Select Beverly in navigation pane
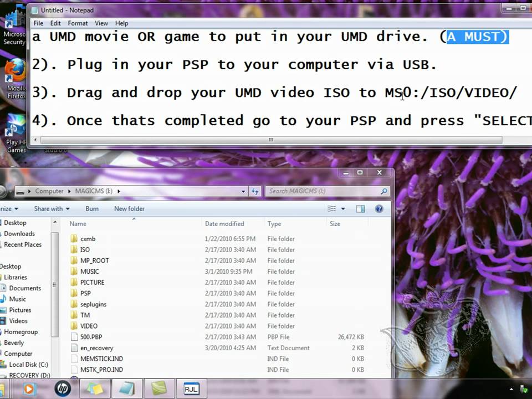Viewport: 532px width, 399px height. [13, 342]
